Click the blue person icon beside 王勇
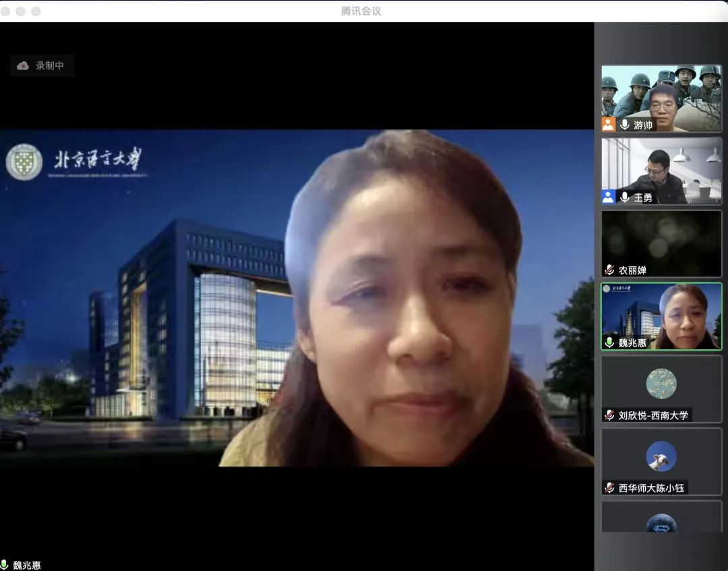 coord(608,197)
